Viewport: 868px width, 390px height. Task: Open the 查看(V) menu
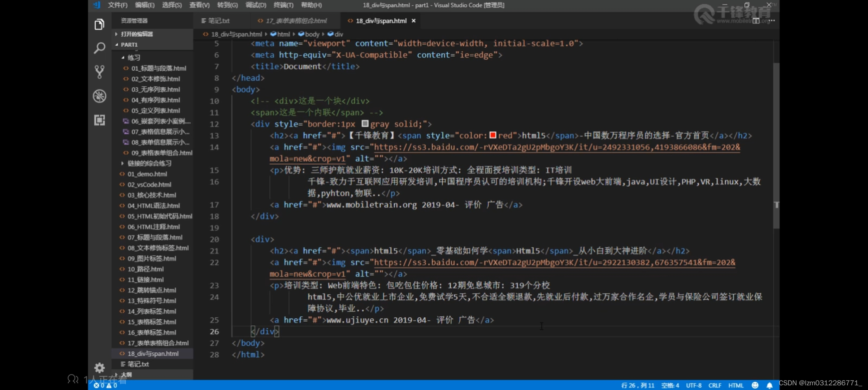(x=199, y=5)
